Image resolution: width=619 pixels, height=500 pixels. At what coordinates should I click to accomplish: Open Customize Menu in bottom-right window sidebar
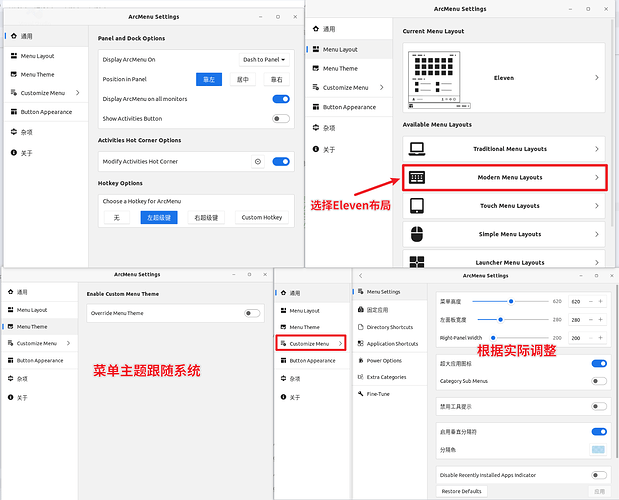(x=311, y=343)
